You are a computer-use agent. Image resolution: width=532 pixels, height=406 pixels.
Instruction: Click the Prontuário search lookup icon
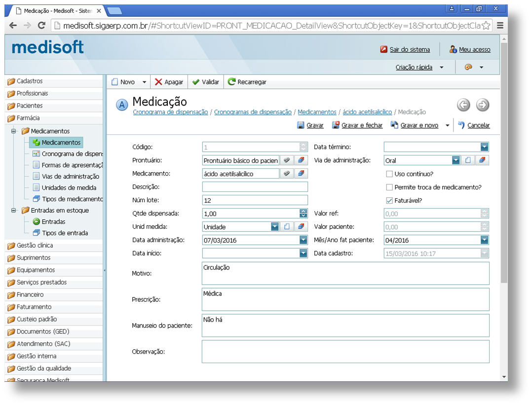(x=287, y=160)
